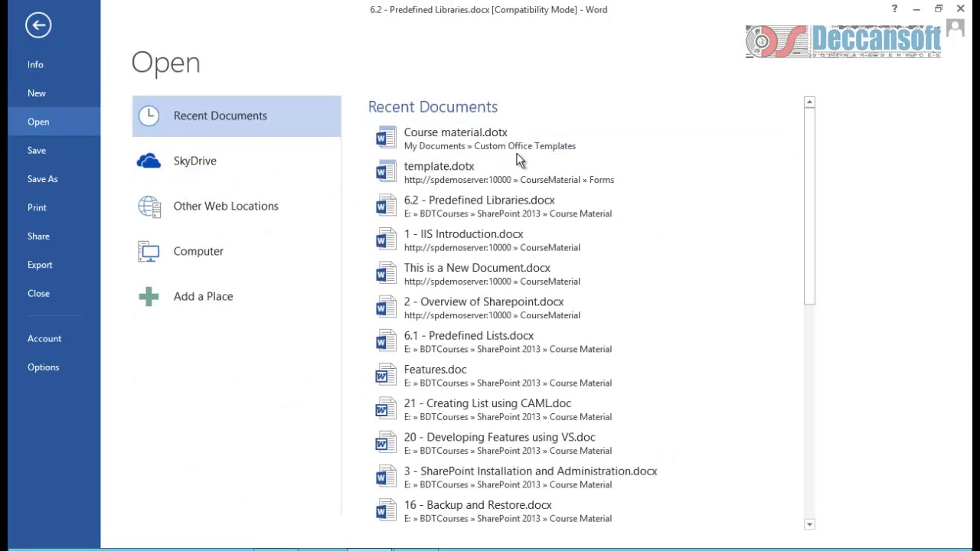Click the icon beside Features.doc
Image resolution: width=980 pixels, height=551 pixels.
coord(386,375)
